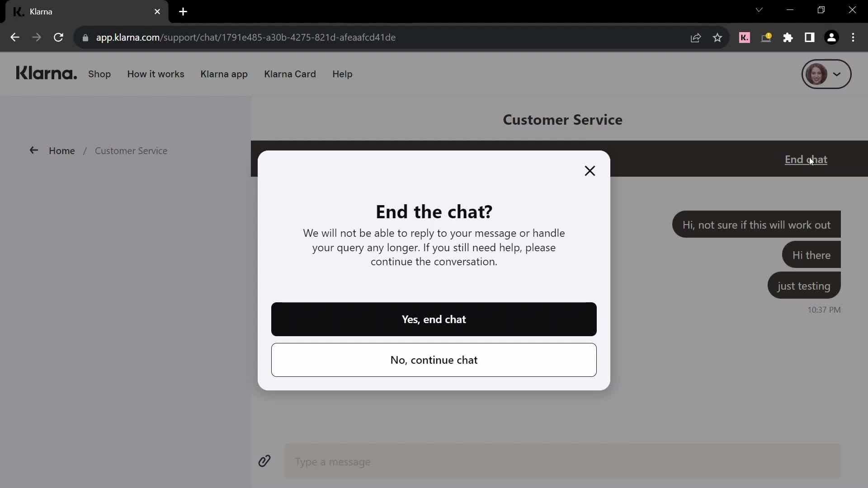
Task: Open the Shop menu item
Action: pos(99,74)
